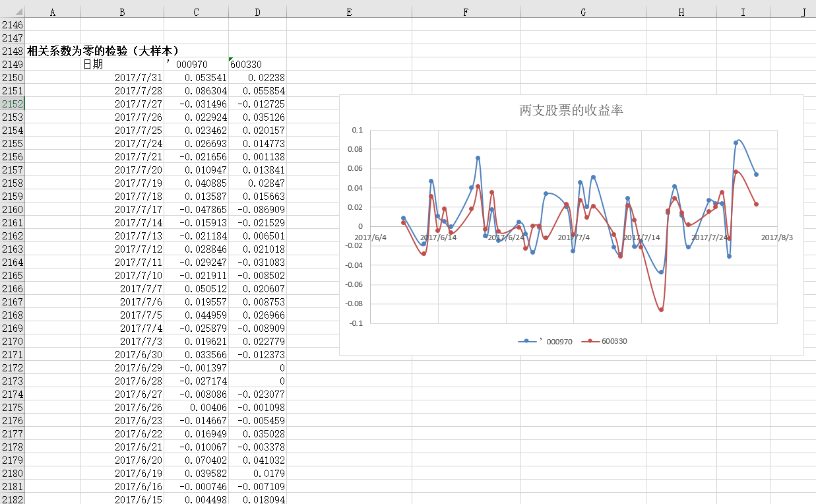This screenshot has height=504, width=816.
Task: Click cell with value -0.047865
Action: click(197, 209)
